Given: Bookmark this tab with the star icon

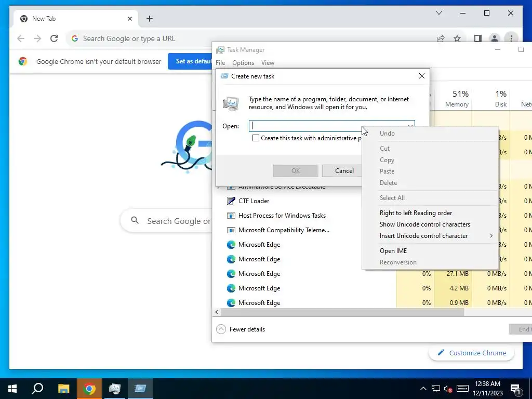Looking at the screenshot, I should [457, 38].
